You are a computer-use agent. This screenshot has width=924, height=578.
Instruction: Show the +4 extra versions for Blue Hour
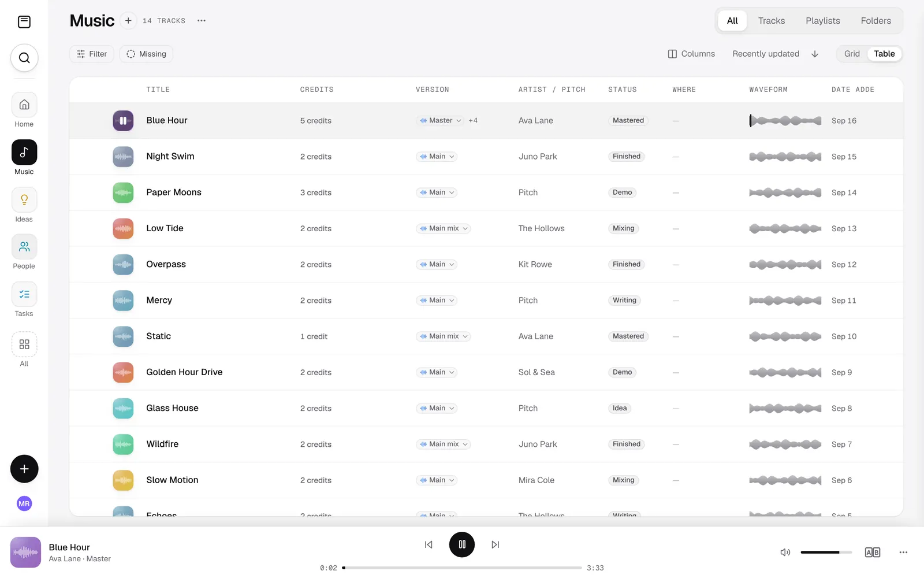pos(473,121)
